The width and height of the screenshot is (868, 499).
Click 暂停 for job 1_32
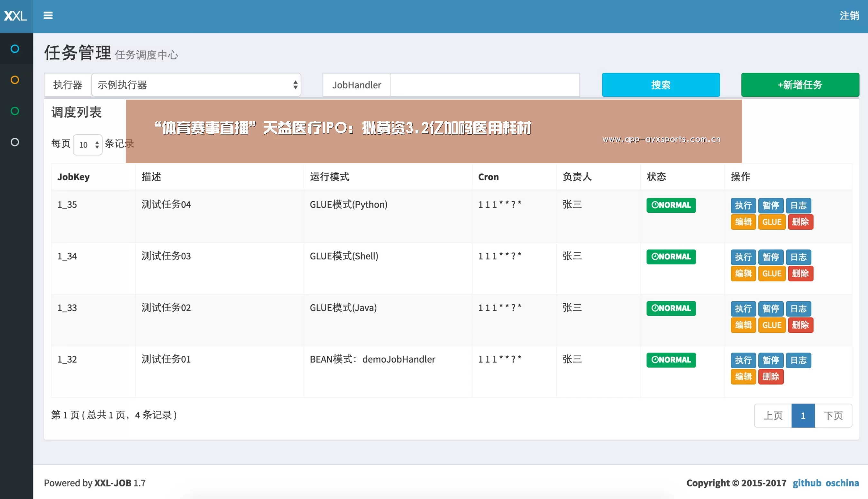(x=771, y=360)
